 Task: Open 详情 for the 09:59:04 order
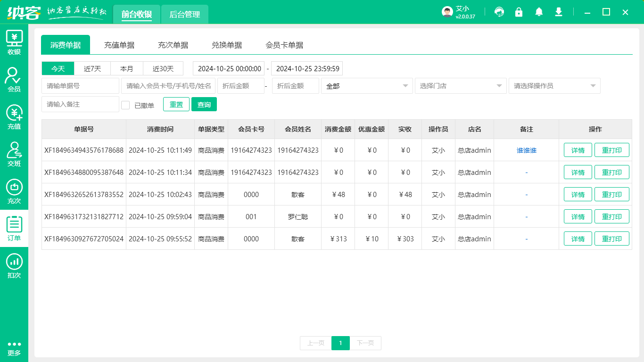(x=578, y=217)
